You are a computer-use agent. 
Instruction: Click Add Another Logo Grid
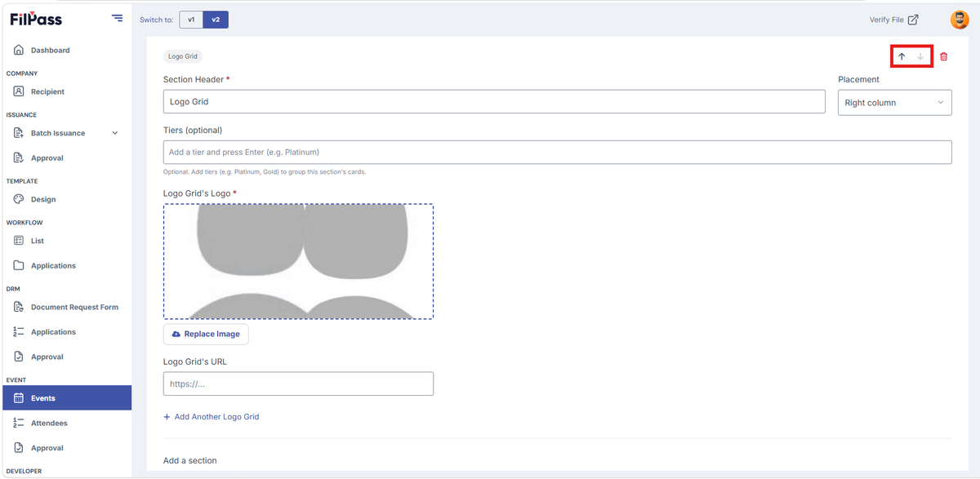[212, 417]
